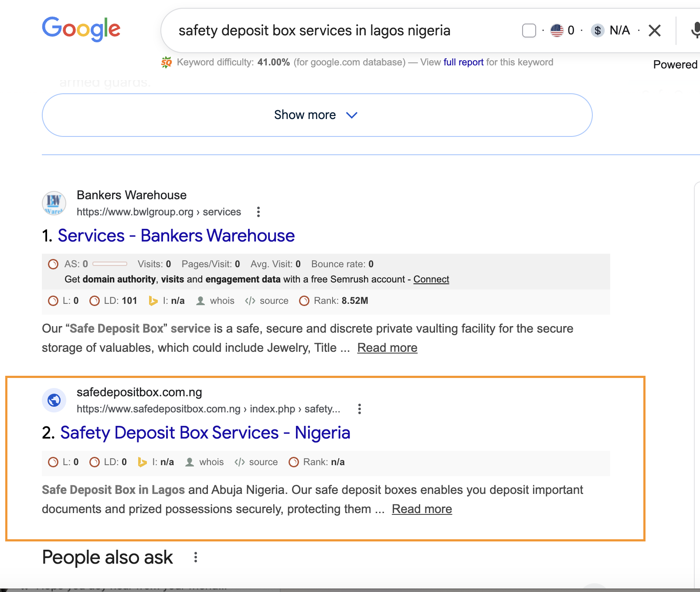Viewport: 700px width, 592px height.
Task: Click the Connect Semrush account link
Action: click(x=431, y=279)
